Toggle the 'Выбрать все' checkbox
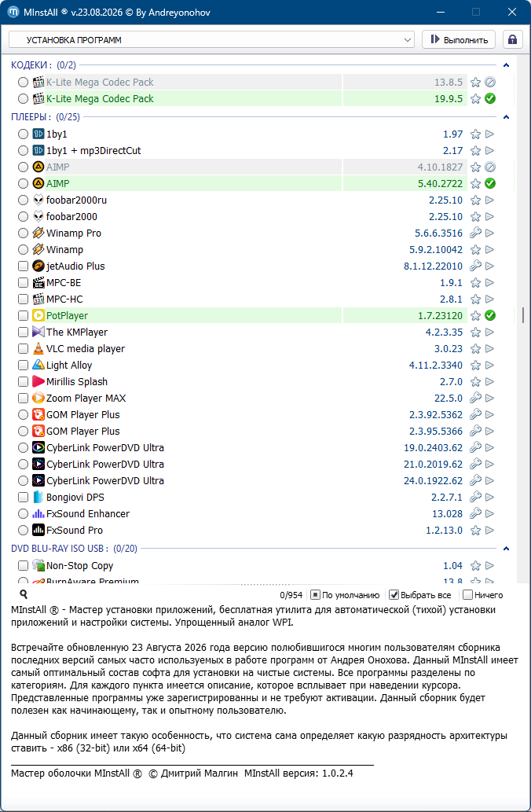This screenshot has width=531, height=812. click(x=394, y=595)
